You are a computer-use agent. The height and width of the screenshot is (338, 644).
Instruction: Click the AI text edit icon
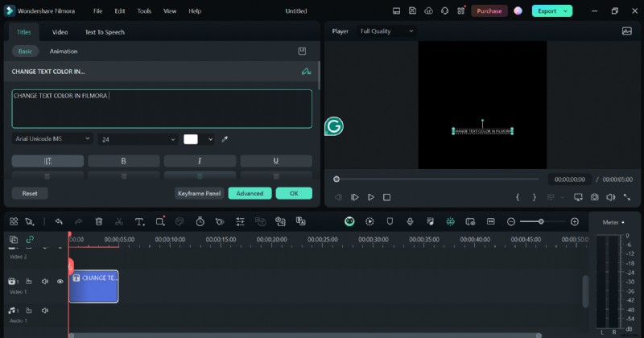pyautogui.click(x=306, y=72)
